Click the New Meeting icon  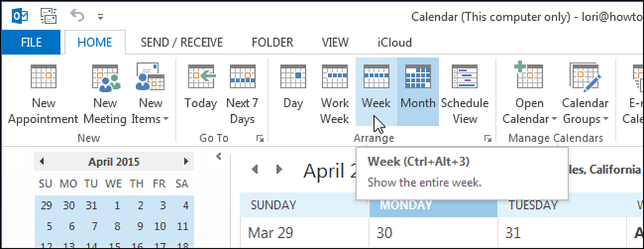point(105,95)
